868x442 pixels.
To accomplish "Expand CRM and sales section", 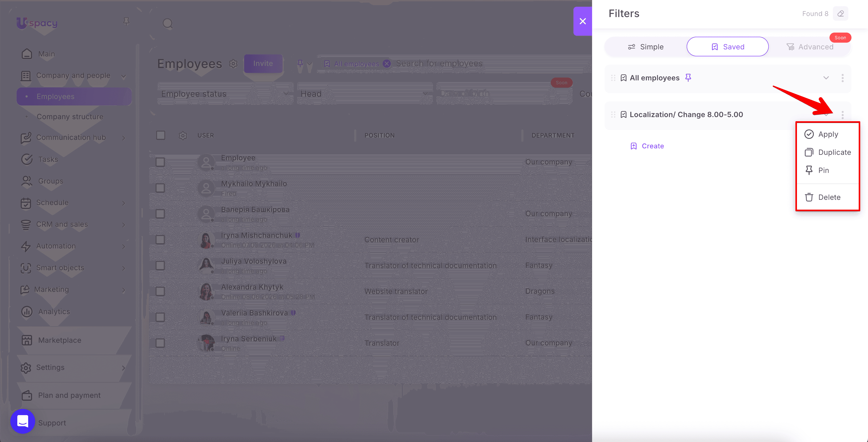I will point(124,225).
